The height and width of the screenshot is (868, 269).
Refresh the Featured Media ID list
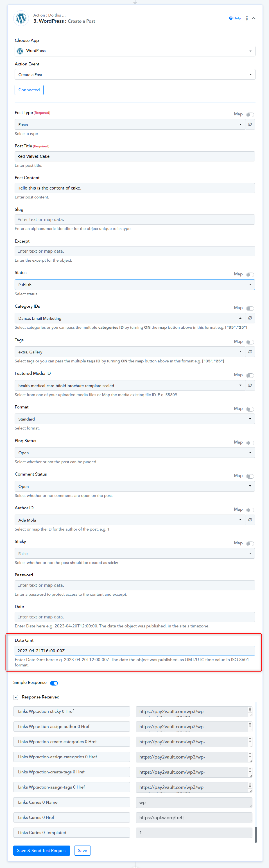250,385
